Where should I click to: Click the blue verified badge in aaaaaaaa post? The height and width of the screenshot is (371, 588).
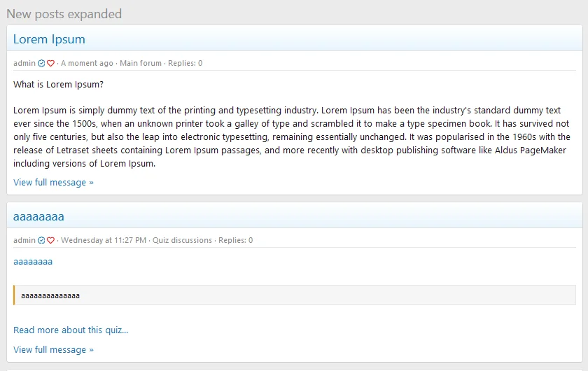(41, 241)
